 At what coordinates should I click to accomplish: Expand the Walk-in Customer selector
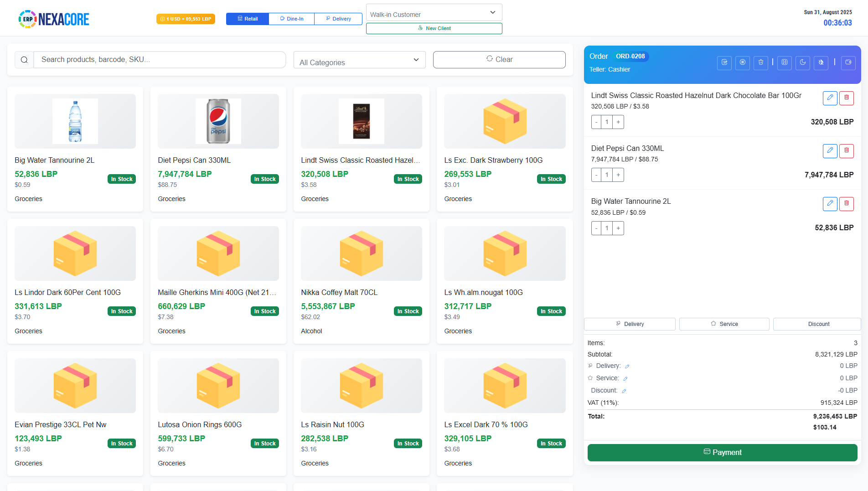click(x=434, y=13)
